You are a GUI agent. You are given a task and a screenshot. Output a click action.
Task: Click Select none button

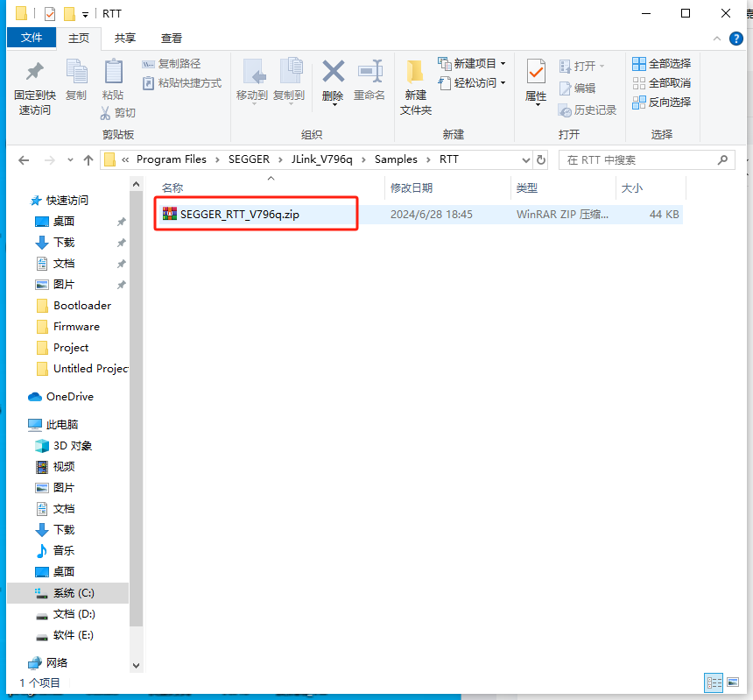[661, 83]
